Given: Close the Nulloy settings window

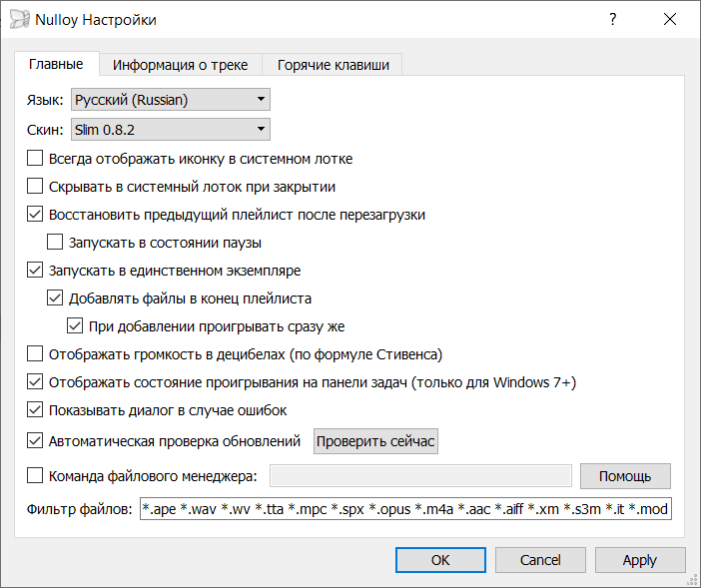Looking at the screenshot, I should pos(668,20).
